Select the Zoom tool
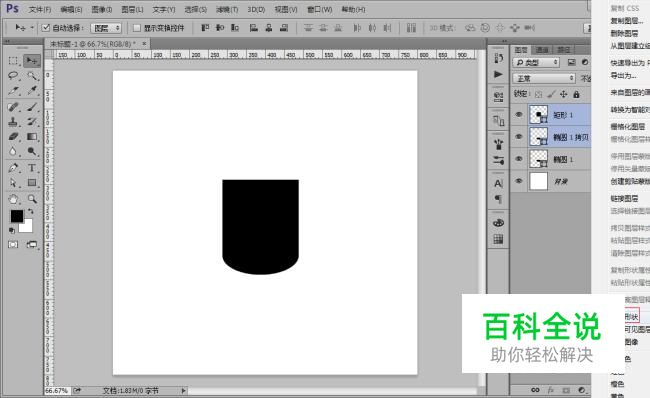650x398 pixels. tap(32, 199)
